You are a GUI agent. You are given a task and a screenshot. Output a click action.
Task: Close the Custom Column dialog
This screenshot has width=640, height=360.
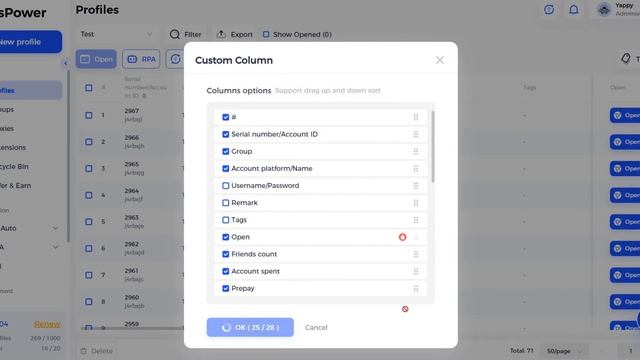440,60
